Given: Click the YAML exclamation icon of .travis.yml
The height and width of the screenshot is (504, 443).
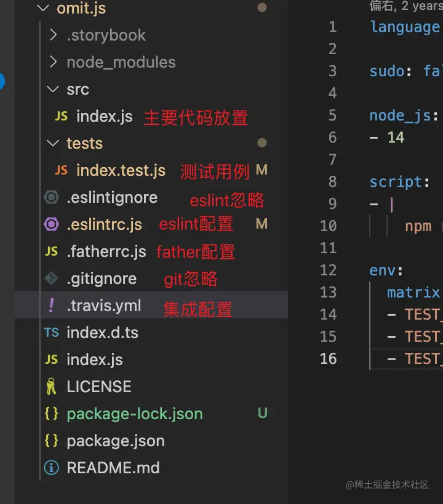Looking at the screenshot, I should click(x=51, y=305).
